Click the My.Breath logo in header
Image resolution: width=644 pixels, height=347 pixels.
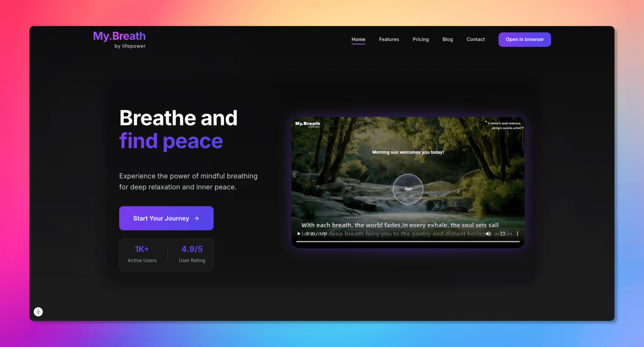coord(119,36)
